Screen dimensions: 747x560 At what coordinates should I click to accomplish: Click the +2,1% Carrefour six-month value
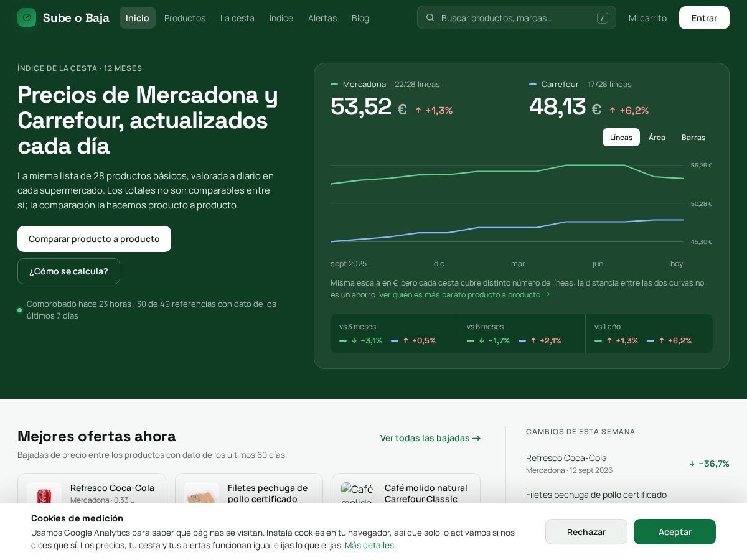click(545, 340)
